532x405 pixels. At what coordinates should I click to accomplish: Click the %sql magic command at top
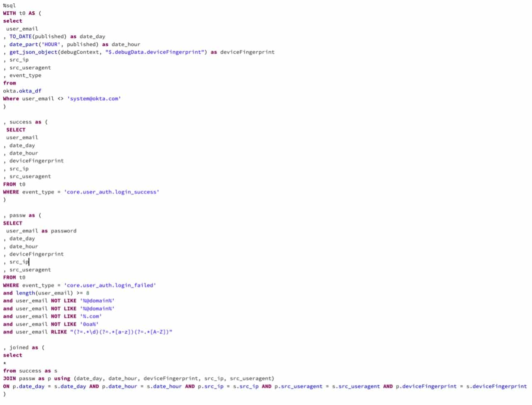coord(9,5)
